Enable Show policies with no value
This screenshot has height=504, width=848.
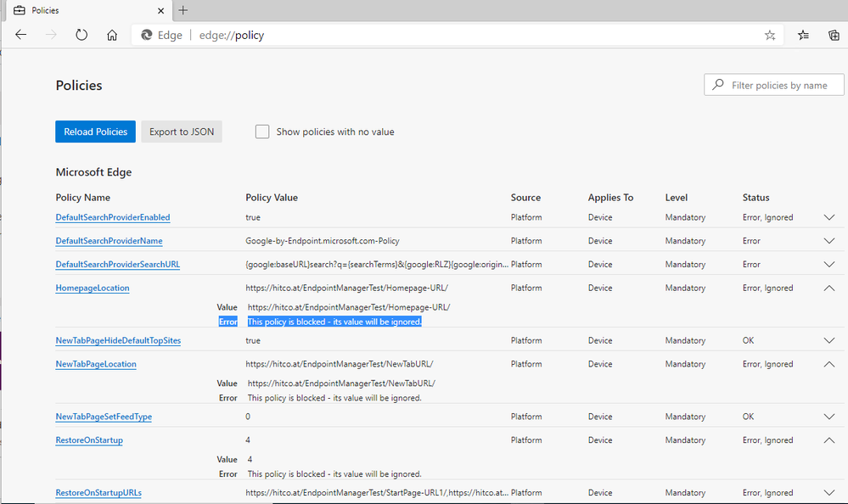tap(262, 132)
